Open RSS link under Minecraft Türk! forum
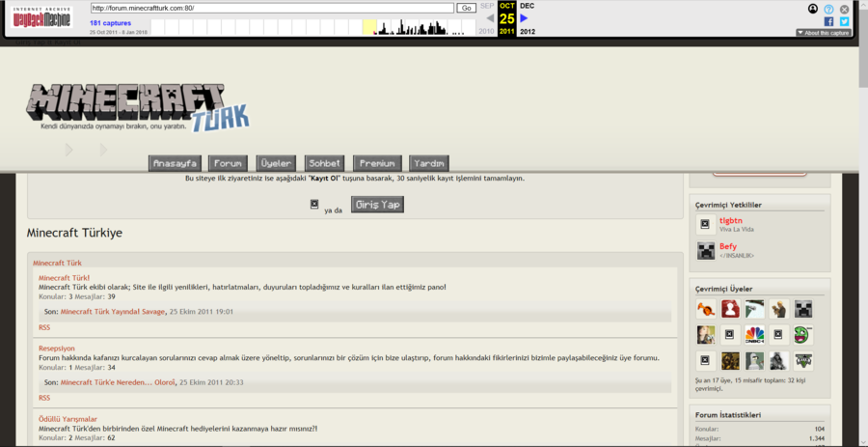This screenshot has height=447, width=868. click(44, 327)
